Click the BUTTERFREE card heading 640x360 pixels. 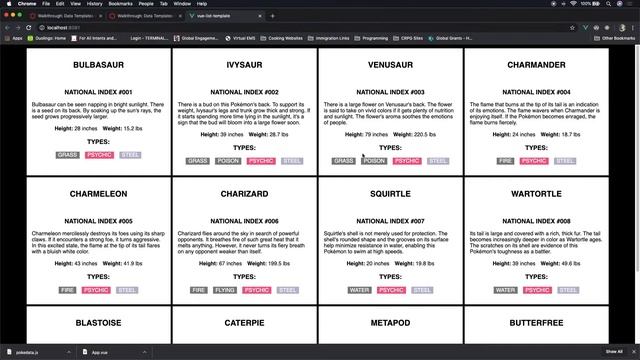pyautogui.click(x=536, y=323)
